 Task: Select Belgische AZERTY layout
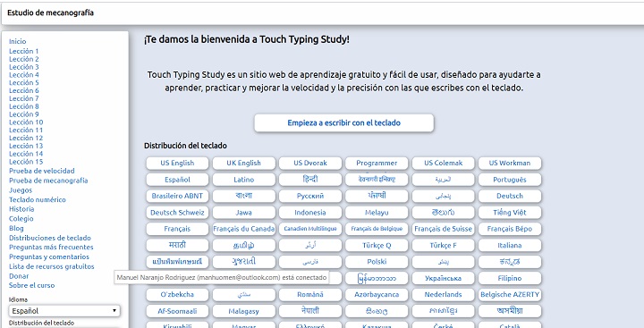[x=510, y=294]
